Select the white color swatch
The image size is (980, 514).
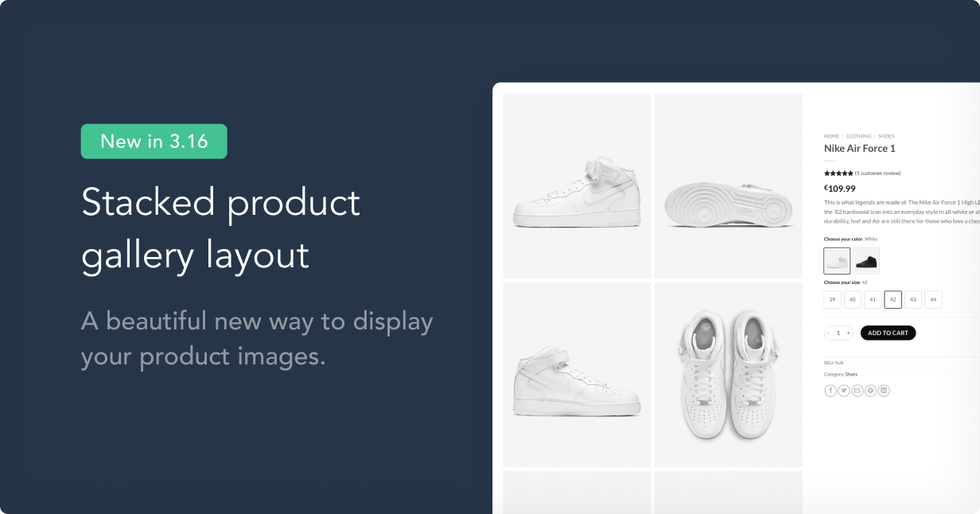[x=837, y=260]
